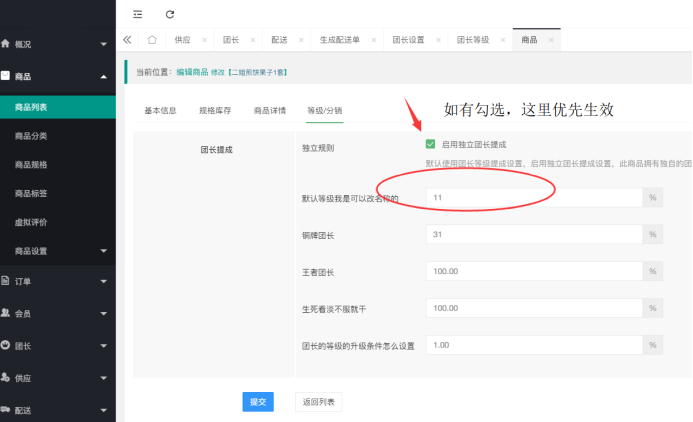Click the sidebar collapse menu icon
The image size is (693, 422).
pyautogui.click(x=137, y=14)
